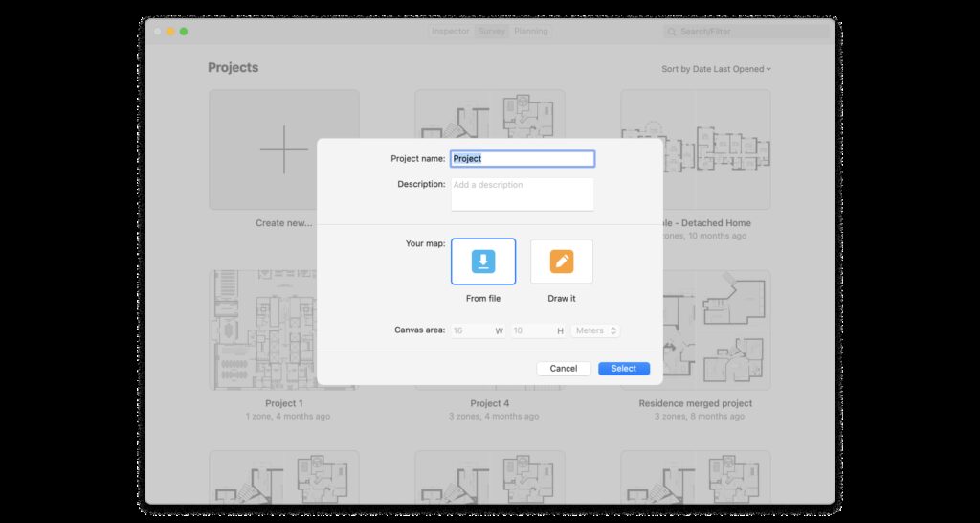Expand Sort by Date Last Opened menu
Screen dimensions: 980x523
point(716,69)
